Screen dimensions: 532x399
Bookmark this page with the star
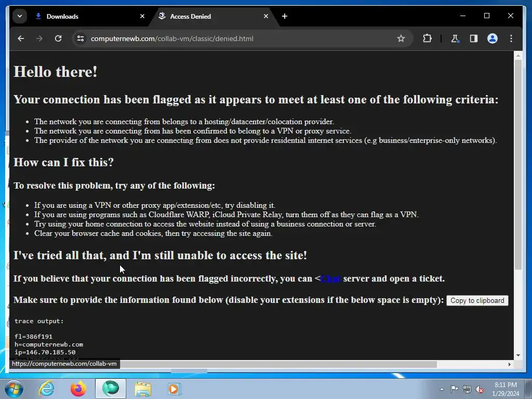[401, 38]
